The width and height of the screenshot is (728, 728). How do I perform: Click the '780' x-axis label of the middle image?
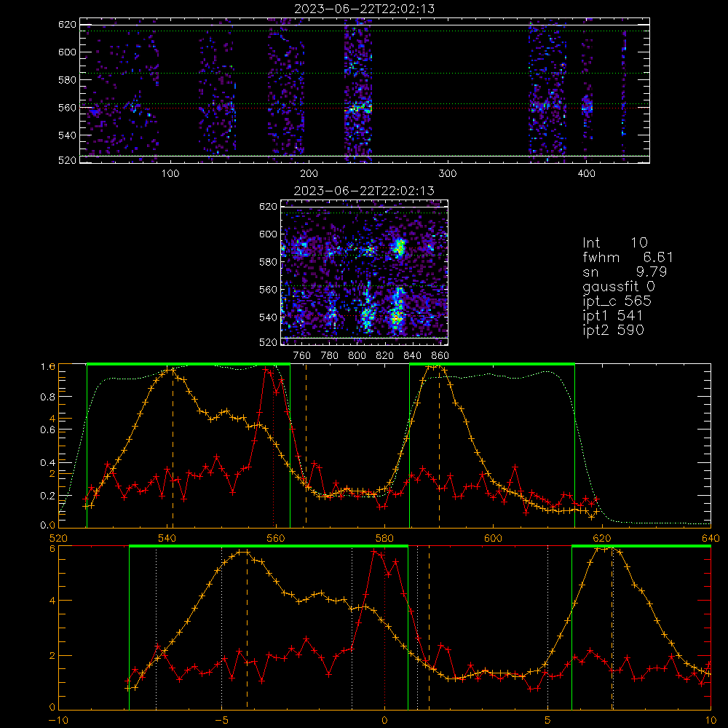click(330, 356)
